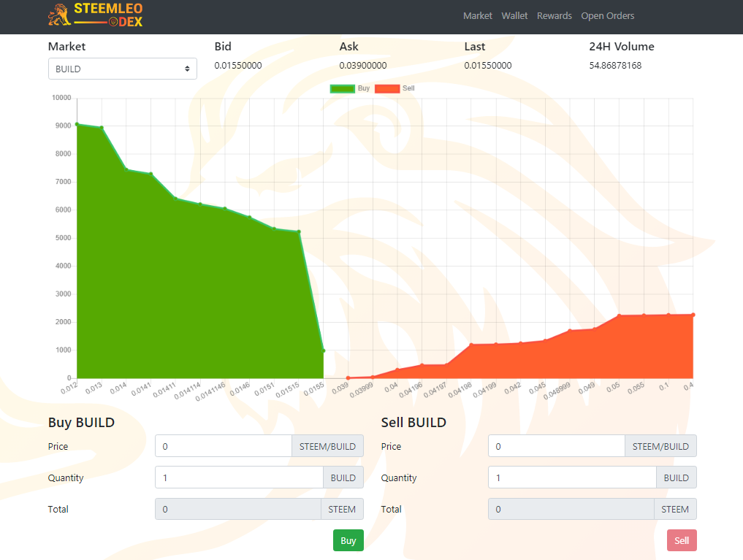Viewport: 743px width, 560px height.
Task: Click the STEEM/BUILD unit label in Sell form
Action: [660, 446]
